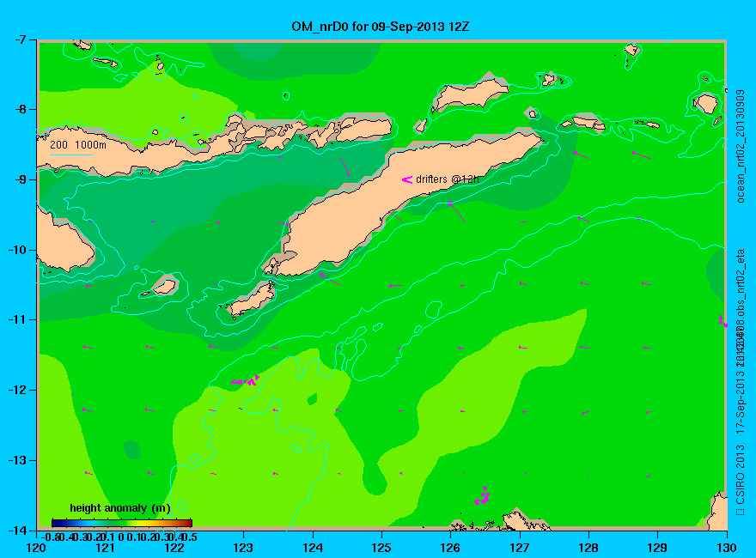Image resolution: width=756 pixels, height=558 pixels.
Task: Click the map title "OM_nrD0 for 09-Sep-2013 12Z"
Action: tap(380, 26)
